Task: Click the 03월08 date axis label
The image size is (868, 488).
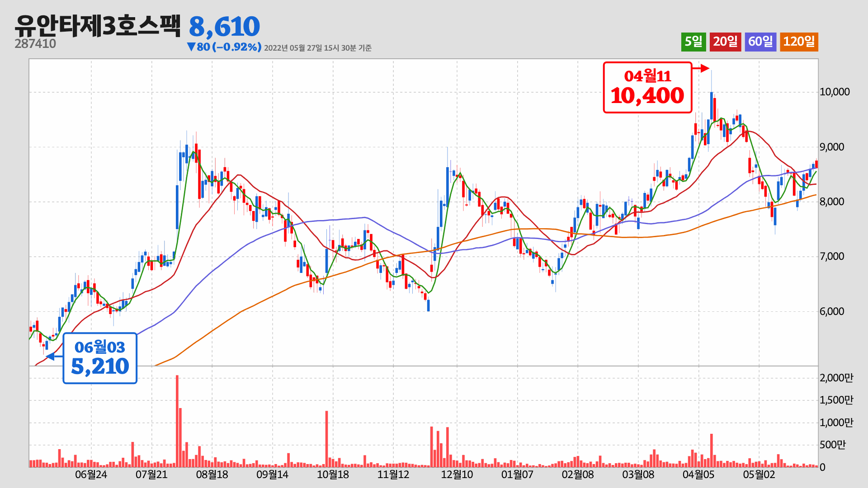Action: point(638,475)
